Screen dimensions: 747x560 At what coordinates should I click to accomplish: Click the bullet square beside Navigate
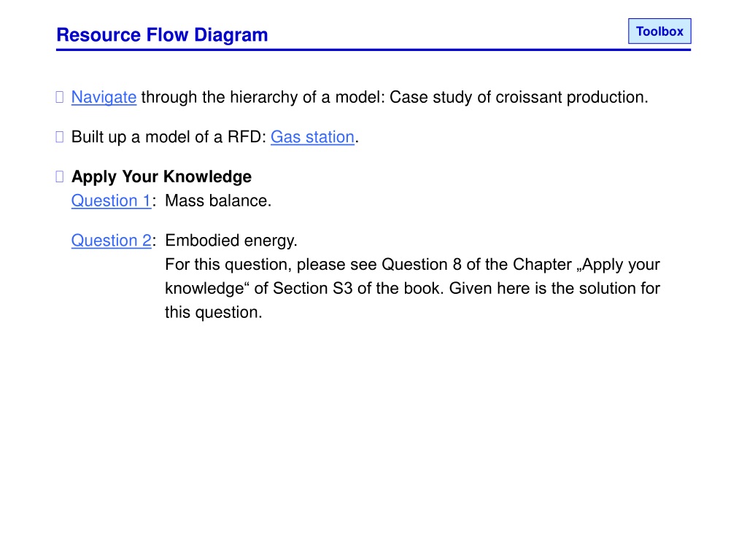click(60, 97)
